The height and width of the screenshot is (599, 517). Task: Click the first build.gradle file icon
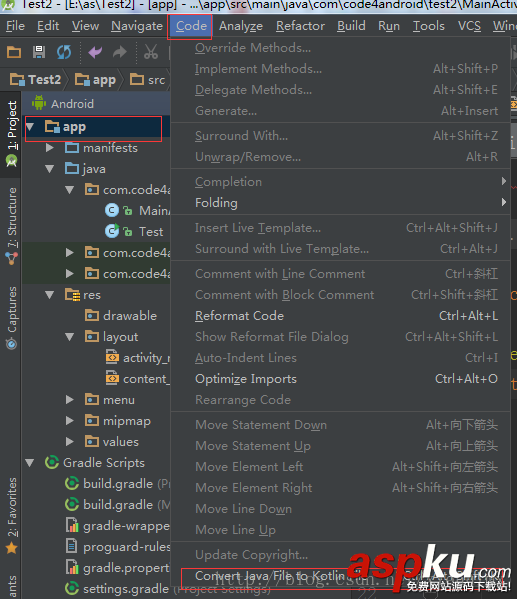(x=72, y=484)
